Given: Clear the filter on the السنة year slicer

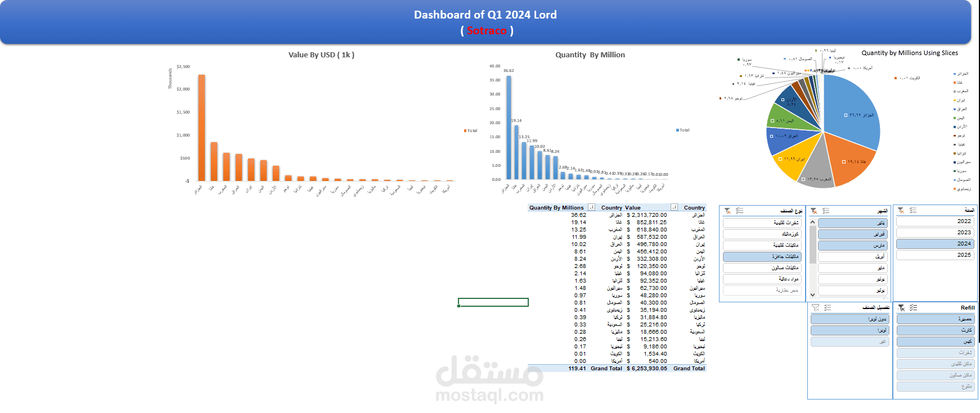Looking at the screenshot, I should tap(901, 210).
